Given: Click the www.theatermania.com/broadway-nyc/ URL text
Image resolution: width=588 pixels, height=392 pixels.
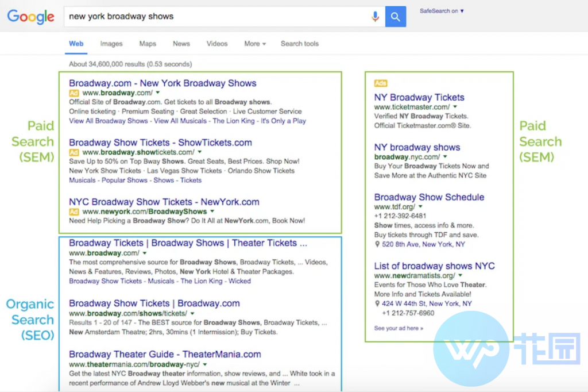Looking at the screenshot, I should click(134, 364).
